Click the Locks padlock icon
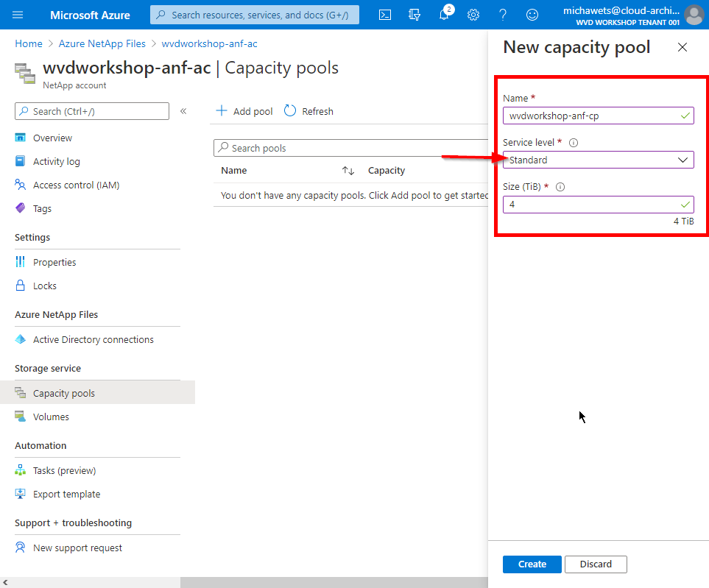This screenshot has height=588, width=709. tap(21, 286)
